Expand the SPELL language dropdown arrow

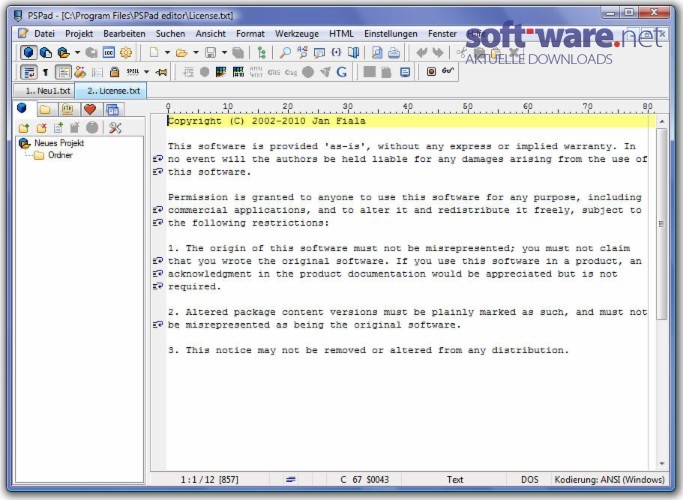pos(147,72)
